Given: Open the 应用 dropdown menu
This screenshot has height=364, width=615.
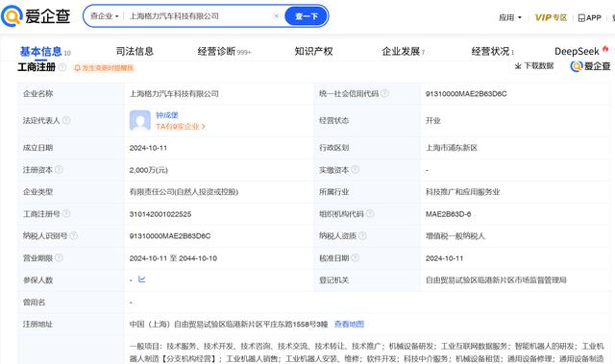Looking at the screenshot, I should tap(510, 17).
